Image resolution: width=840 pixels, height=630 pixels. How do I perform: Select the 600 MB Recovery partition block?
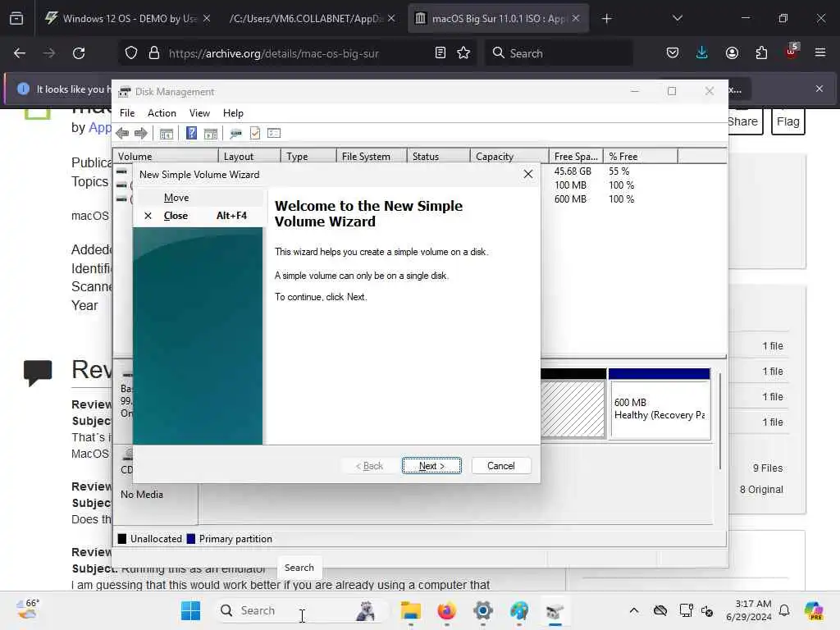tap(660, 404)
